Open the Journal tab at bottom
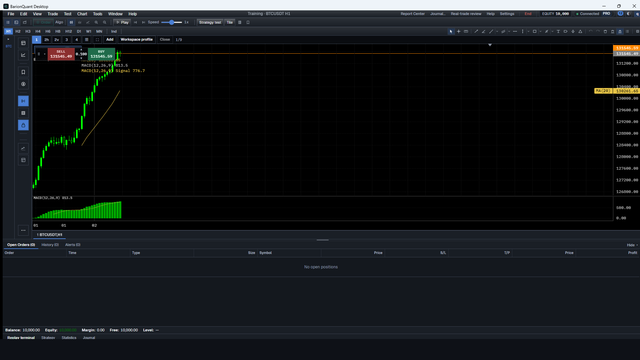Screen dimensions: 640x360 (x=89, y=338)
